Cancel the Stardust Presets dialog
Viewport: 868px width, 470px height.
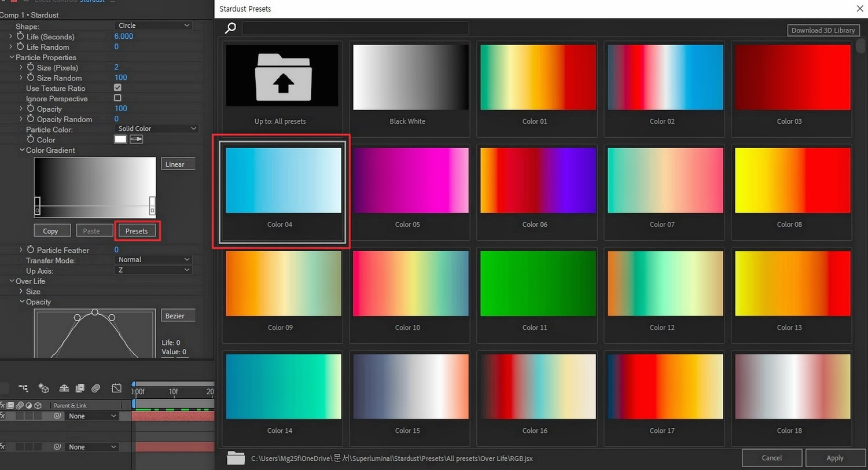pos(772,458)
